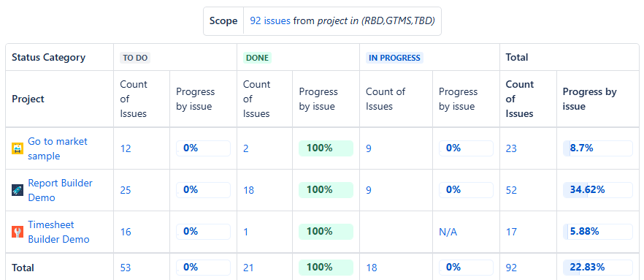Click the 5.88% overall progress bar
The width and height of the screenshot is (644, 280).
[597, 232]
